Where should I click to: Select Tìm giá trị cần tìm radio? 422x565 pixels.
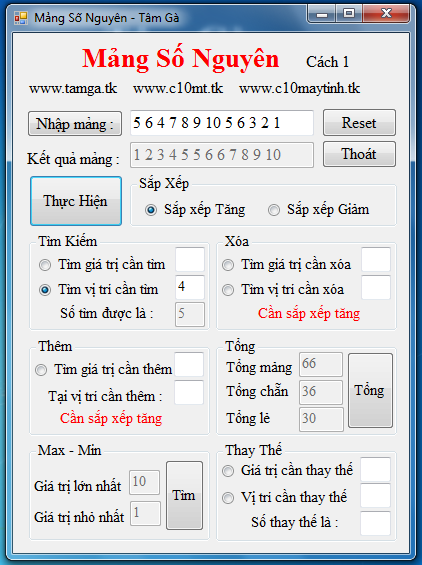point(102,265)
